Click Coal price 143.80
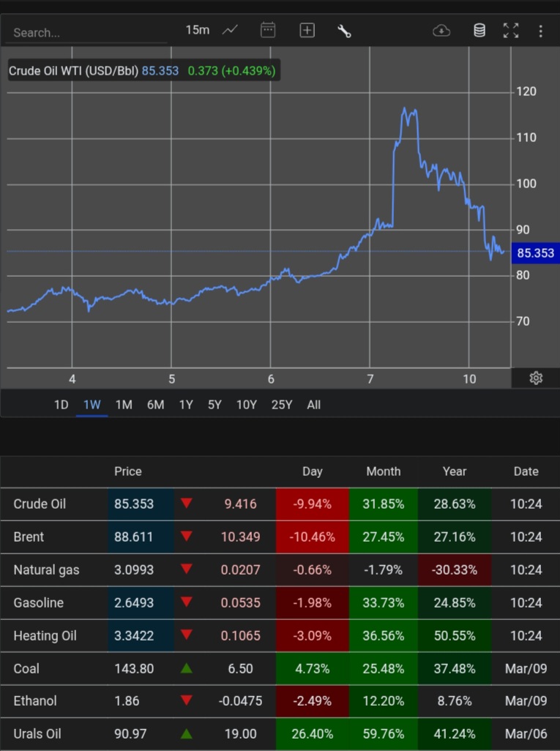This screenshot has height=751, width=560. coord(134,668)
